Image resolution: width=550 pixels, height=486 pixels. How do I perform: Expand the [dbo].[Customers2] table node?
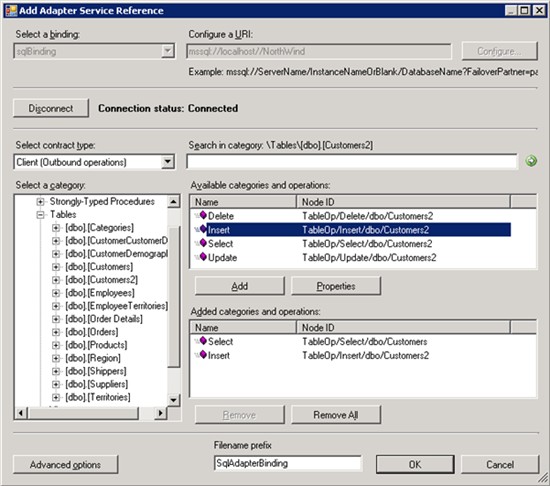55,280
